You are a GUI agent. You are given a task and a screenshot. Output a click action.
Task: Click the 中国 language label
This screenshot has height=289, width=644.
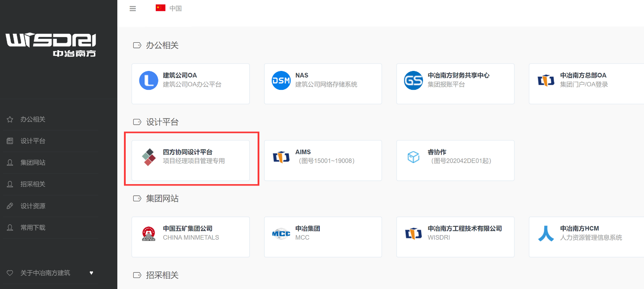click(176, 8)
